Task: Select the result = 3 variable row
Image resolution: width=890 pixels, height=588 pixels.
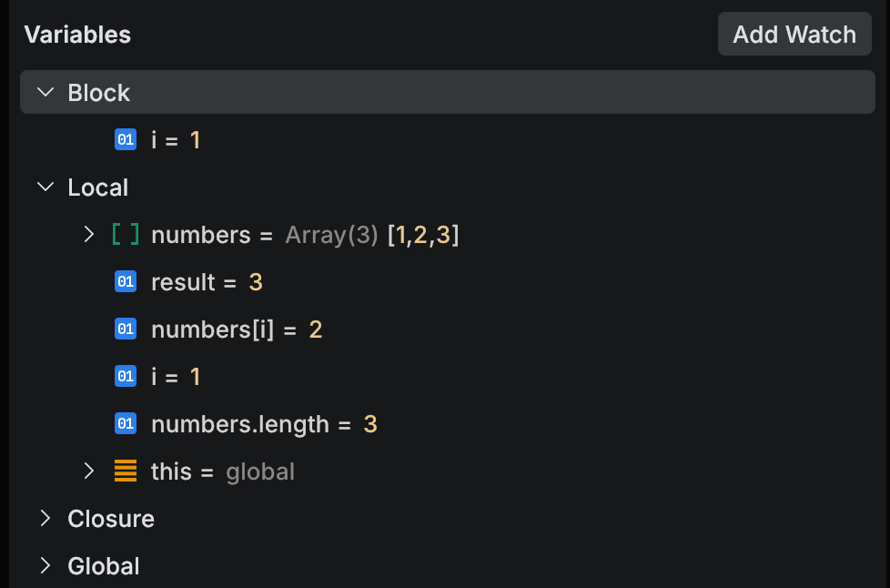Action: [207, 282]
